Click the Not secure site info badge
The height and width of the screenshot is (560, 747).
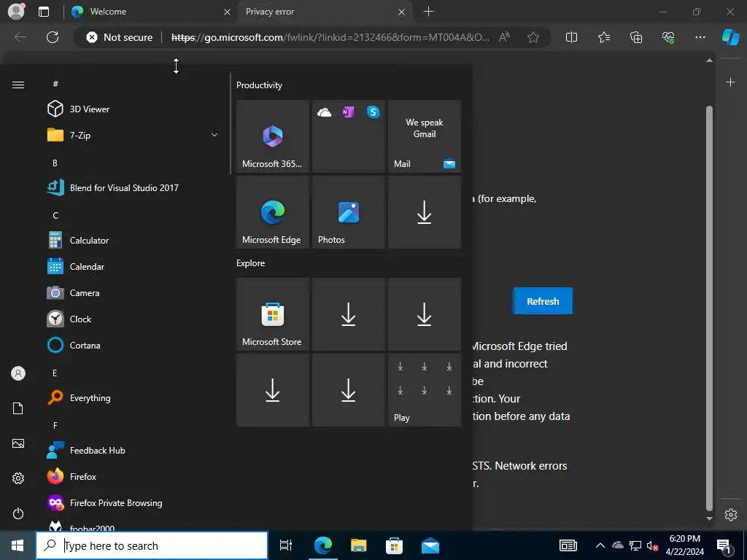coord(120,37)
